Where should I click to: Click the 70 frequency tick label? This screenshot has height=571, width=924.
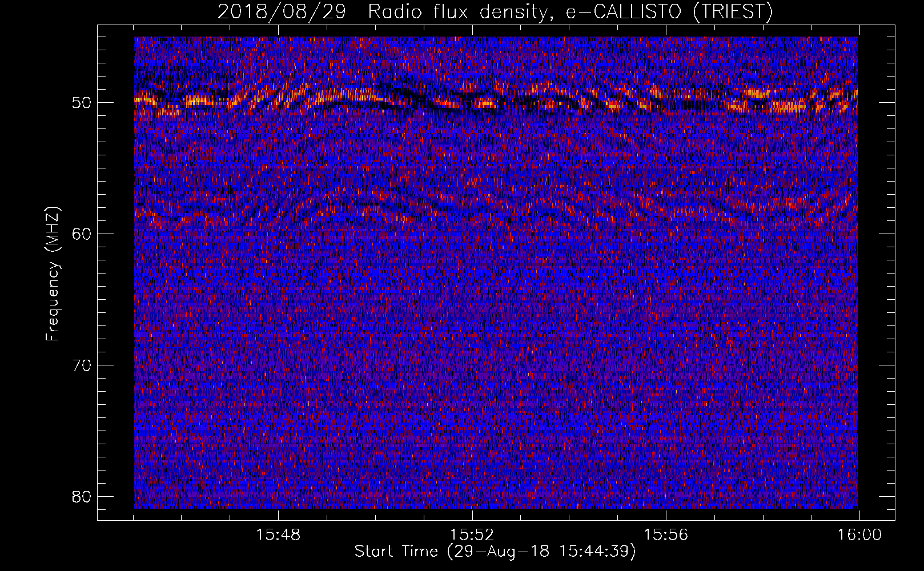pyautogui.click(x=82, y=365)
